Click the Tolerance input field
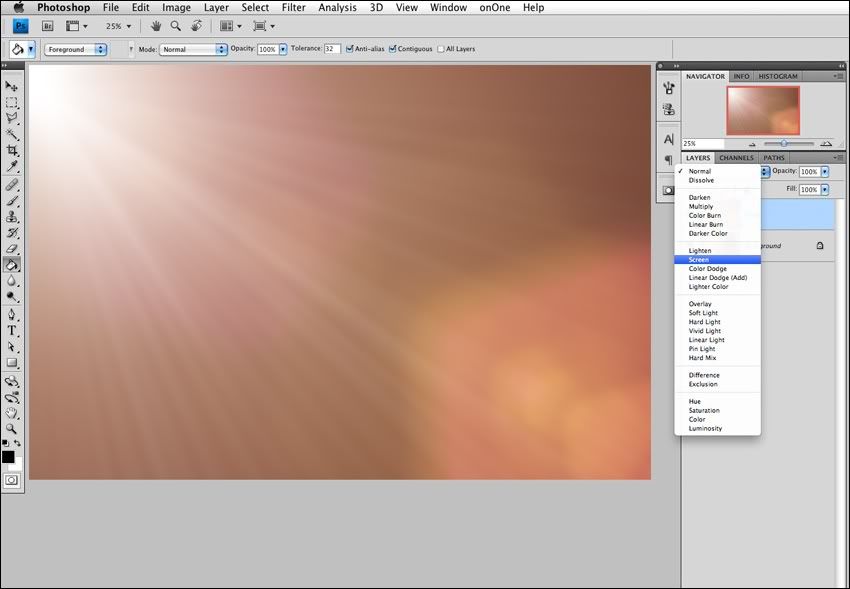Screen dimensions: 850x589 pos(332,49)
